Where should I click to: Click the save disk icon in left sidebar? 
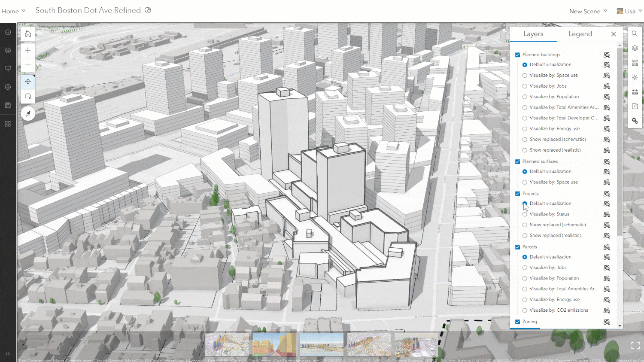pos(8,105)
